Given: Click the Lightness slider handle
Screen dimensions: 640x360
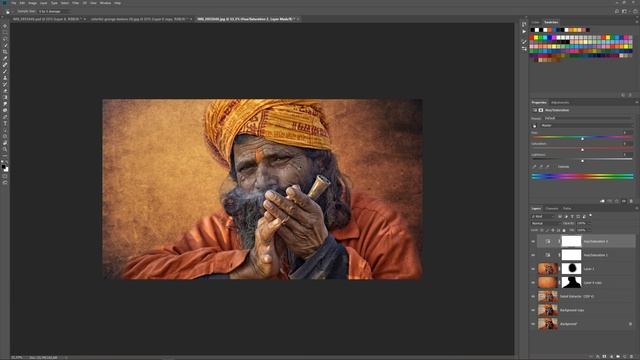Looking at the screenshot, I should click(x=582, y=161).
